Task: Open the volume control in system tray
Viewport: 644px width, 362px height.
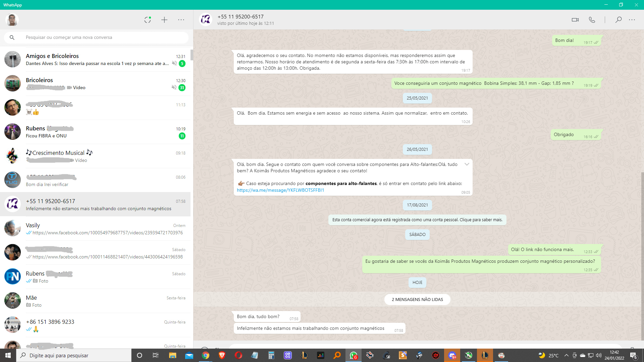Action: (599, 355)
